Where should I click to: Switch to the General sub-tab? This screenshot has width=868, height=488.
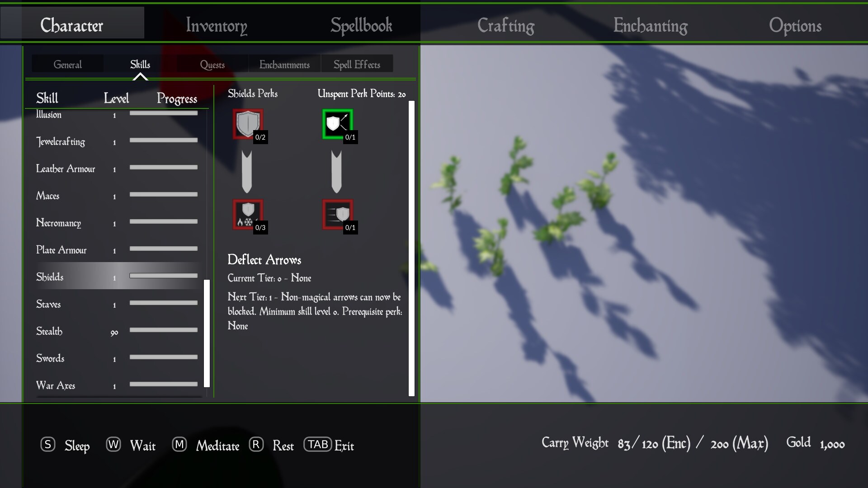68,64
